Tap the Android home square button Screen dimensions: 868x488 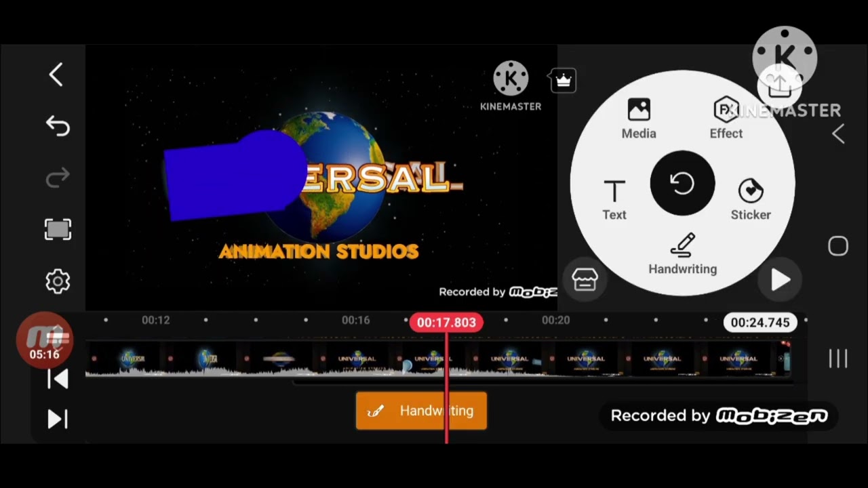coord(838,246)
